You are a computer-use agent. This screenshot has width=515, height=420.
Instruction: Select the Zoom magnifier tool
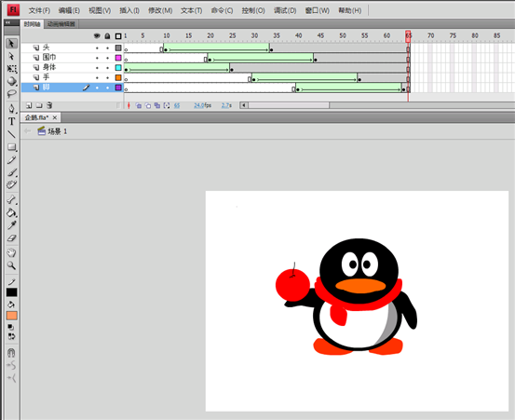click(x=11, y=265)
